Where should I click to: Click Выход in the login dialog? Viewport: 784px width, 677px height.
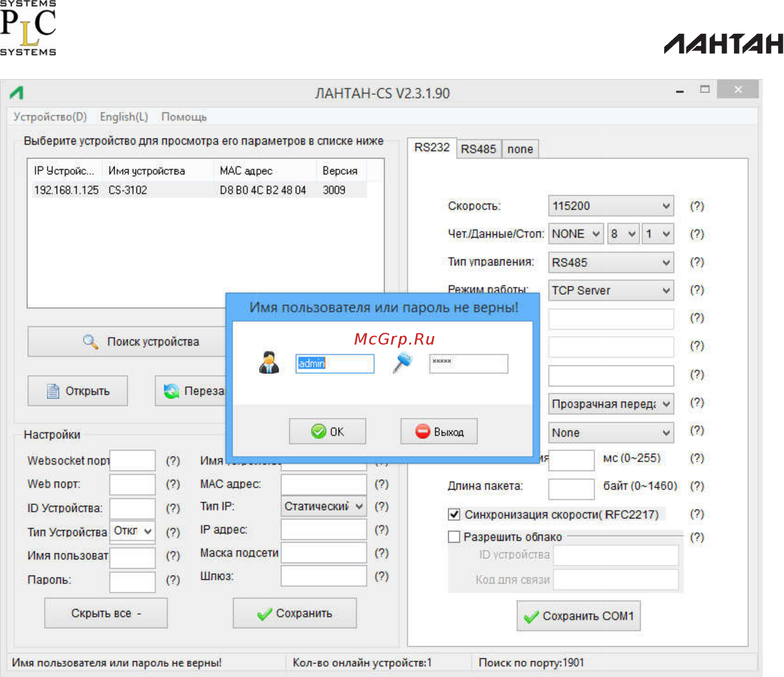click(439, 431)
